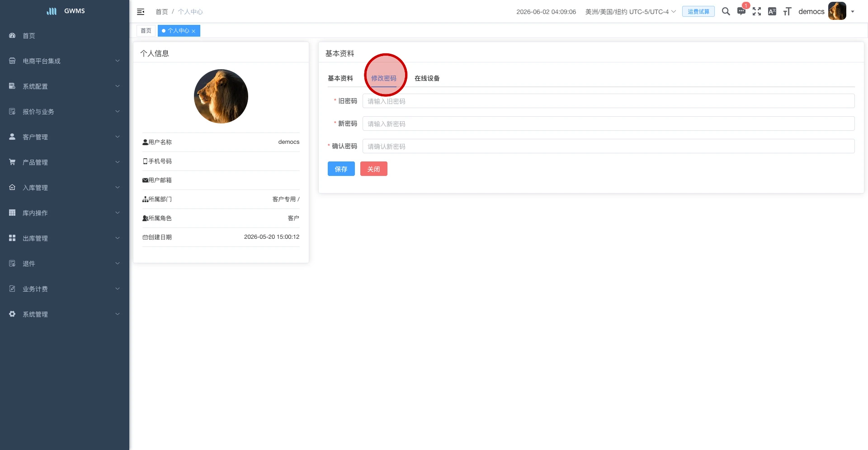Switch to the 基本资料 tab
The width and height of the screenshot is (868, 450).
[x=340, y=78]
